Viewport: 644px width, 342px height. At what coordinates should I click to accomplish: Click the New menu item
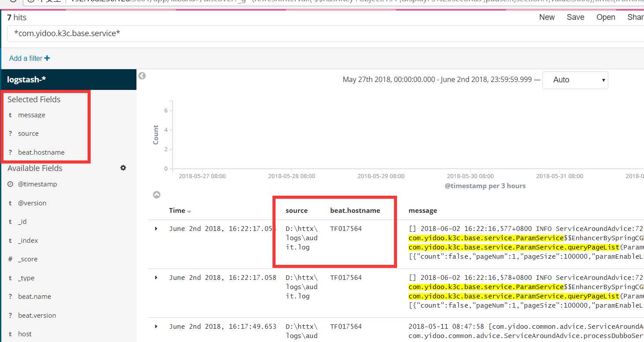click(x=547, y=17)
